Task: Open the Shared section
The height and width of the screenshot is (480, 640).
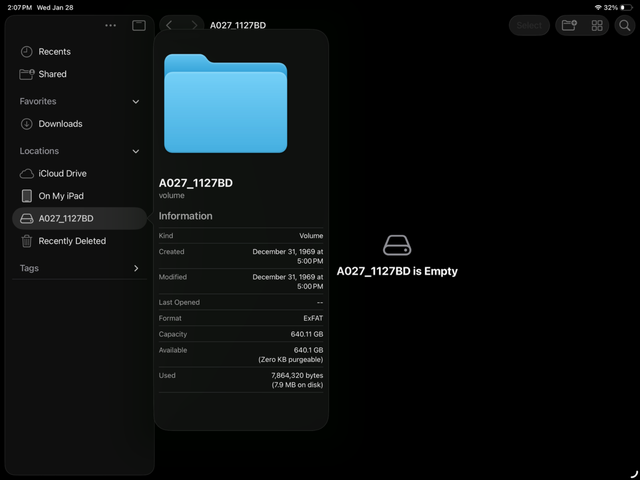Action: coord(52,74)
